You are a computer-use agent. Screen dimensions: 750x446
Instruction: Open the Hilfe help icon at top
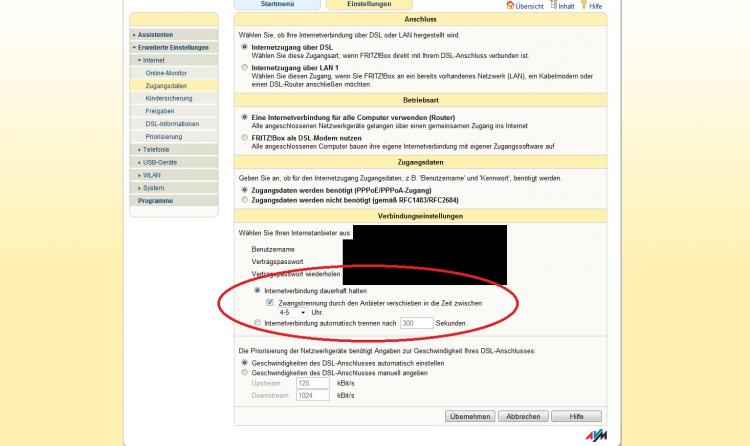[x=592, y=6]
